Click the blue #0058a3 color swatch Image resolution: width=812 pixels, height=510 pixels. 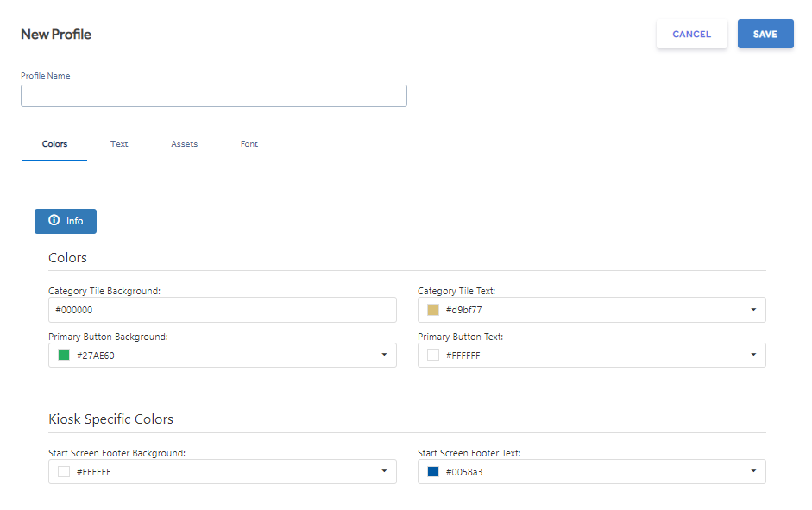click(x=433, y=472)
